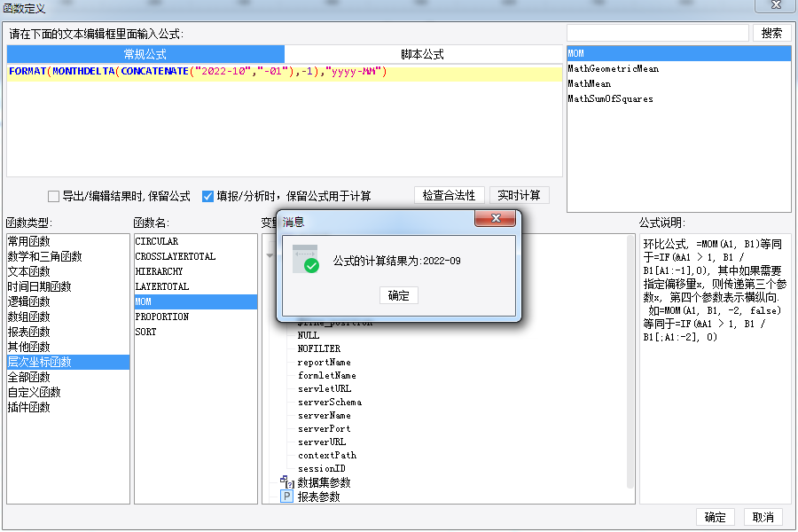Select serverPort variable
The height and width of the screenshot is (532, 798).
click(325, 428)
